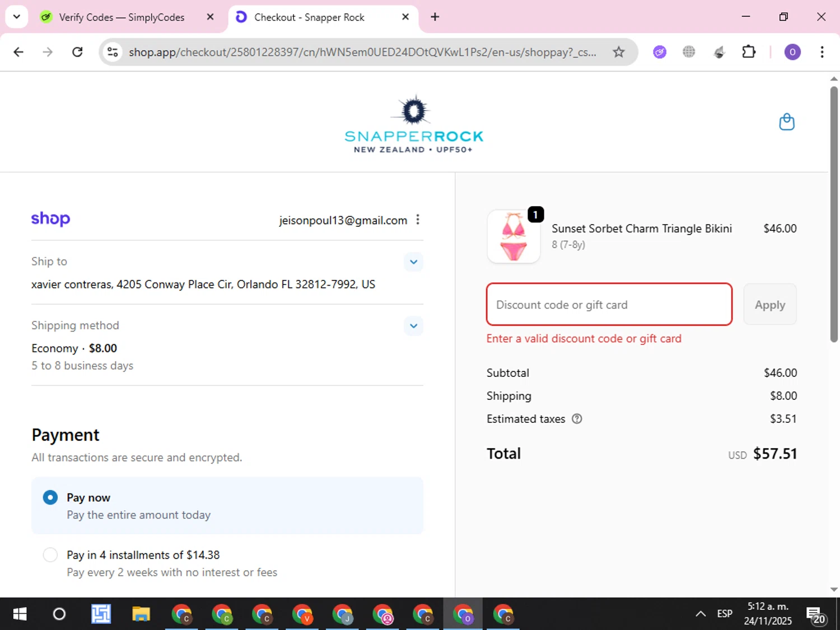Expand the Shipping method dropdown
The width and height of the screenshot is (840, 630).
[x=413, y=325]
